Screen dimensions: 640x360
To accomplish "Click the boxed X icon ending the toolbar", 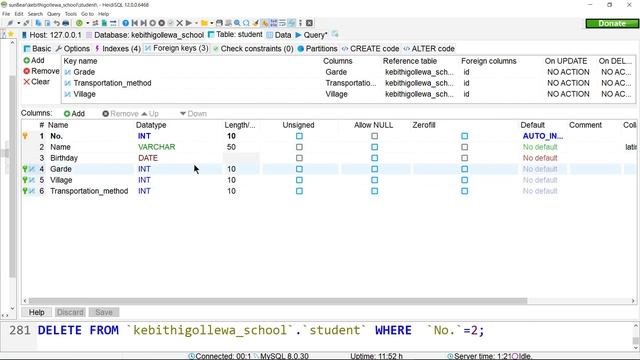I will coord(309,23).
